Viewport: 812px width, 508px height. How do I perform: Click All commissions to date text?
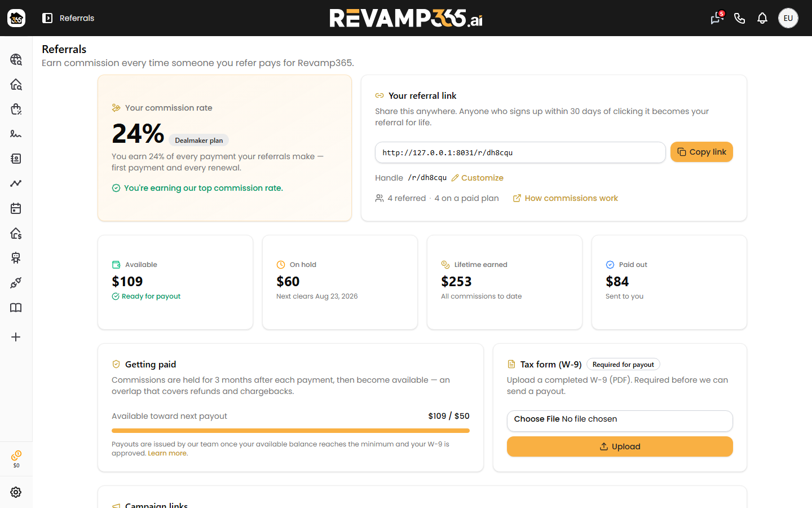coord(482,296)
